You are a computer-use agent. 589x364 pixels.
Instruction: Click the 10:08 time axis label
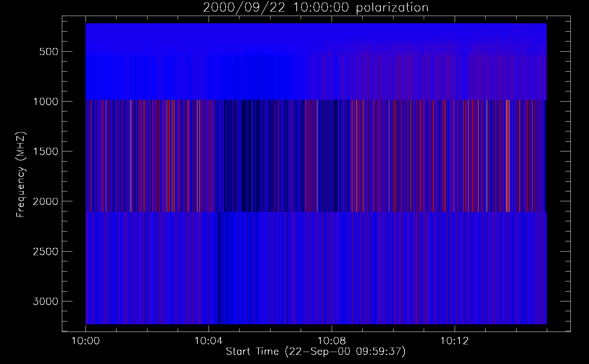pos(331,341)
